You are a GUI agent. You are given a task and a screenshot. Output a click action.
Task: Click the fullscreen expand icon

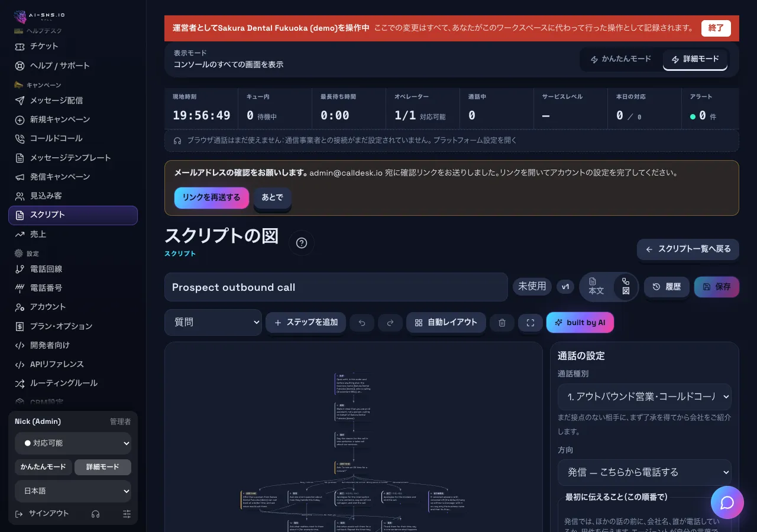coord(530,323)
